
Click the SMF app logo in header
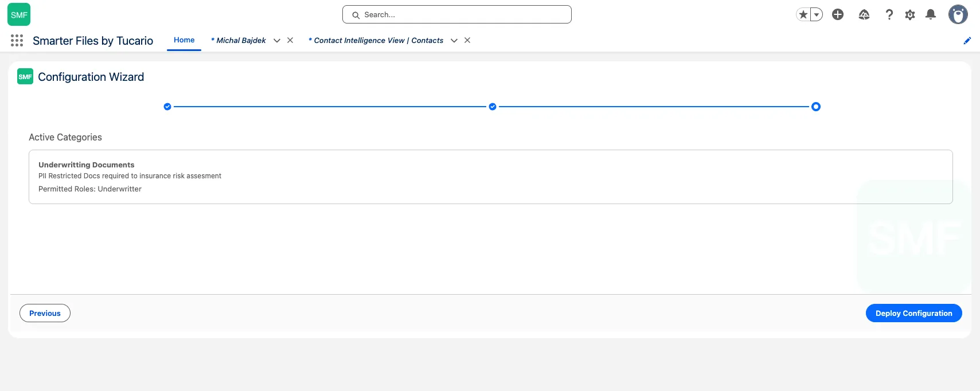(19, 15)
